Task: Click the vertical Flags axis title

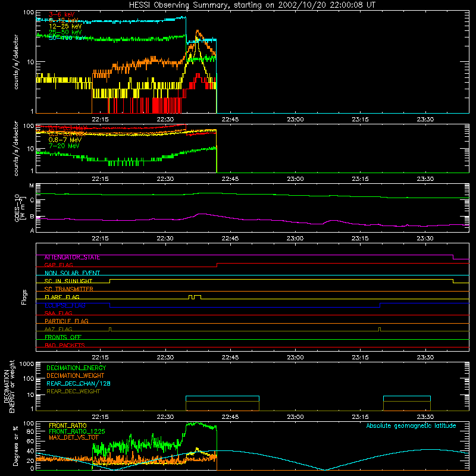Action: coord(24,297)
